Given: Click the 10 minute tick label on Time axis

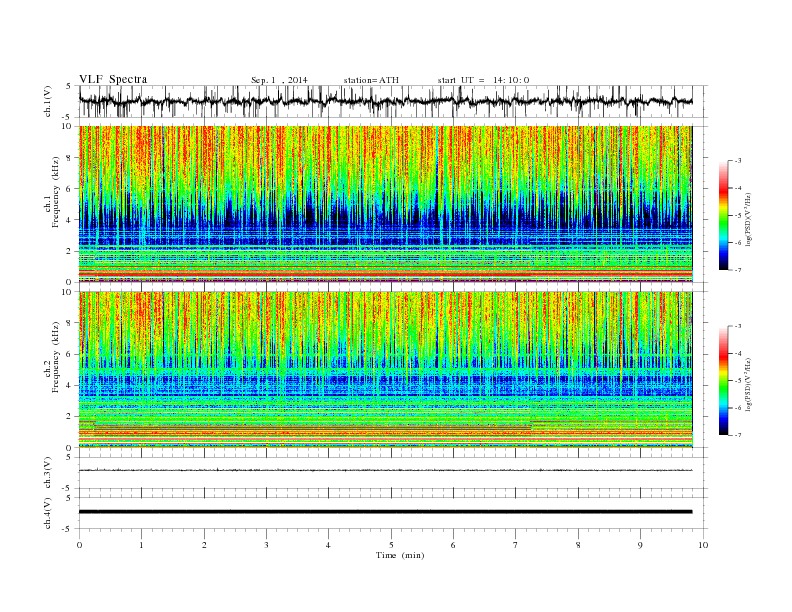Looking at the screenshot, I should pyautogui.click(x=703, y=545).
